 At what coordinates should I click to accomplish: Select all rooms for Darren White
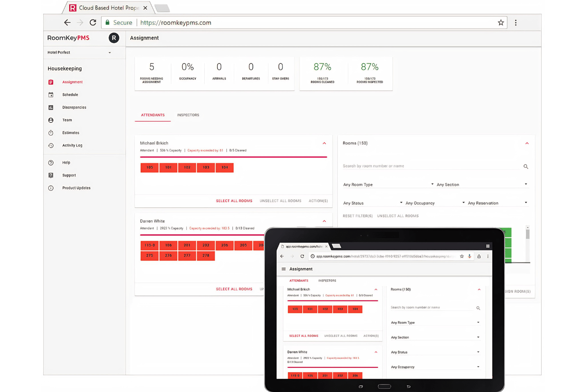pyautogui.click(x=234, y=289)
